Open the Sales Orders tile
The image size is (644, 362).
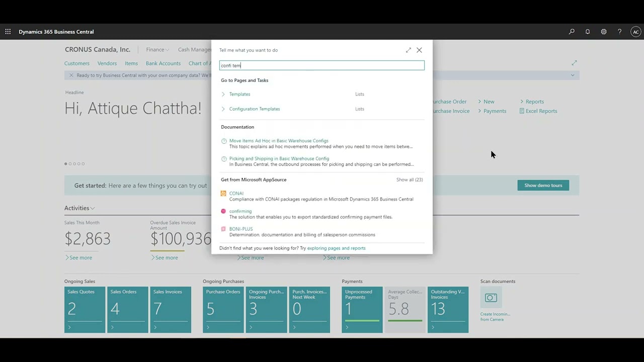click(128, 310)
